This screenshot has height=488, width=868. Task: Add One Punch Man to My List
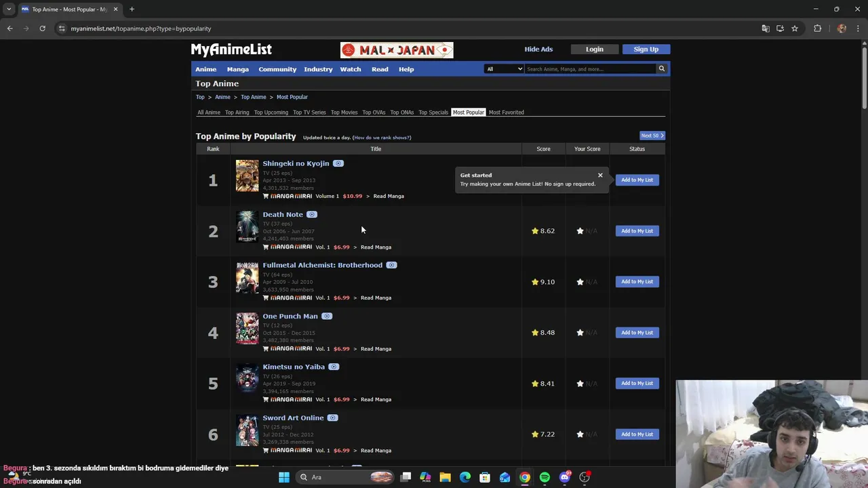[x=637, y=333]
